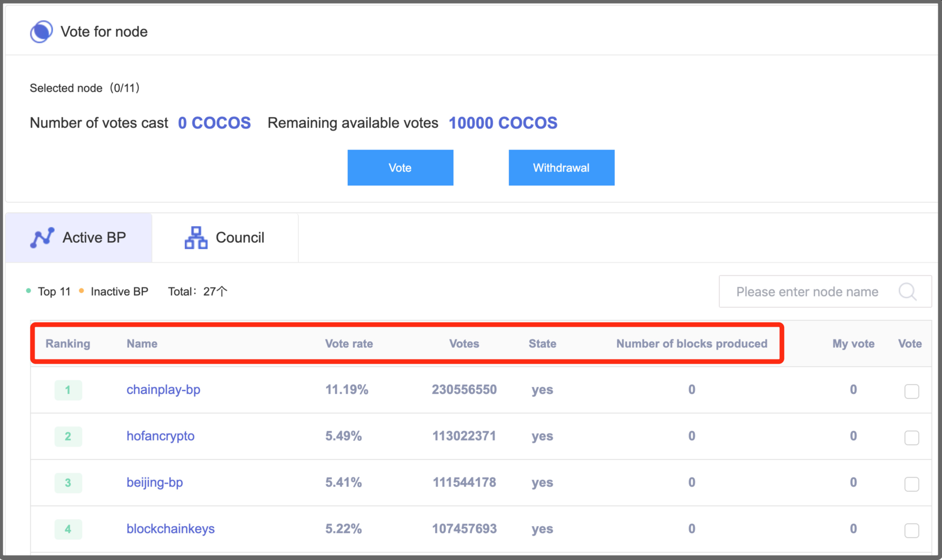
Task: Enable the blockchainkeys vote checkbox
Action: pos(911,530)
